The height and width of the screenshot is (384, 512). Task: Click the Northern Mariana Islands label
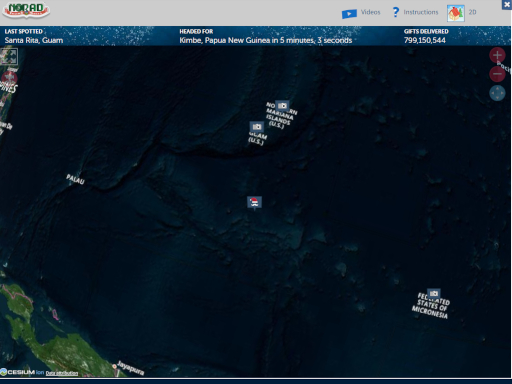pos(281,115)
